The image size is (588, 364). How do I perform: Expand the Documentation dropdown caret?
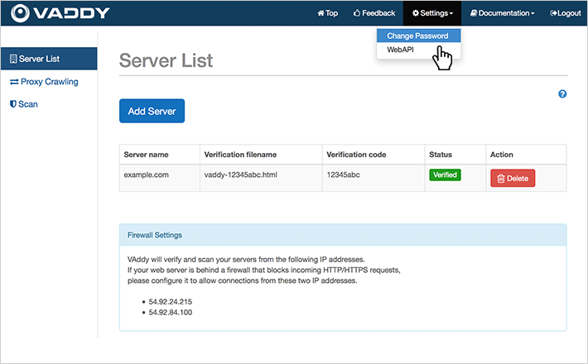click(x=533, y=13)
